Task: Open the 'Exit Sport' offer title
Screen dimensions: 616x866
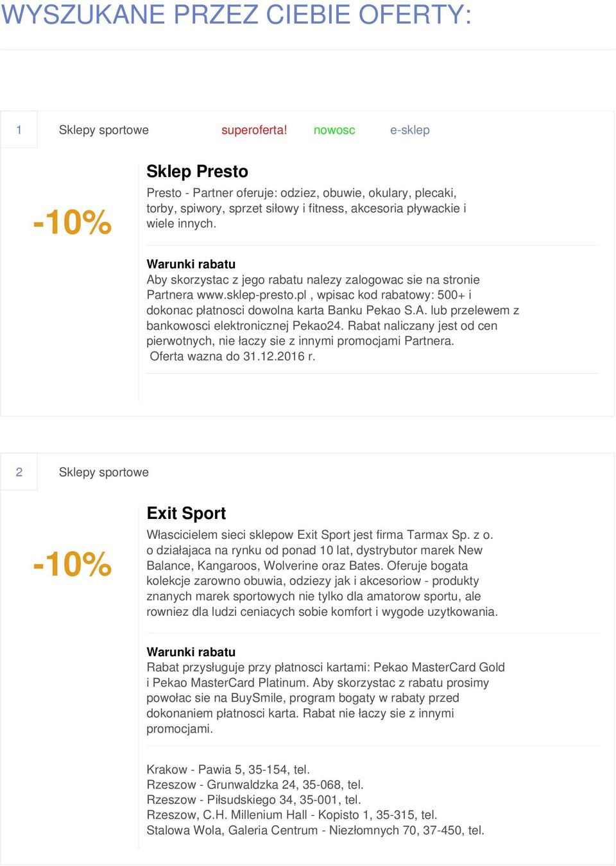Action: (x=186, y=513)
